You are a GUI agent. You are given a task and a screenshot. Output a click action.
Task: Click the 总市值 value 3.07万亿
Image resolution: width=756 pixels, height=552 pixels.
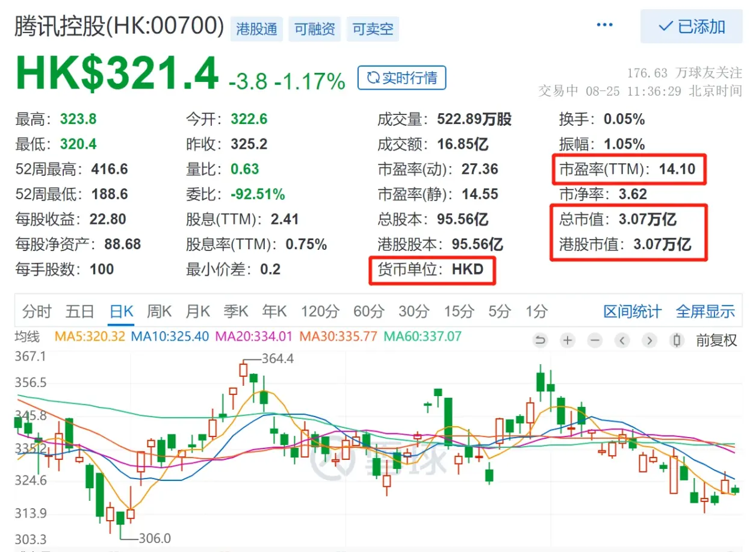[648, 219]
